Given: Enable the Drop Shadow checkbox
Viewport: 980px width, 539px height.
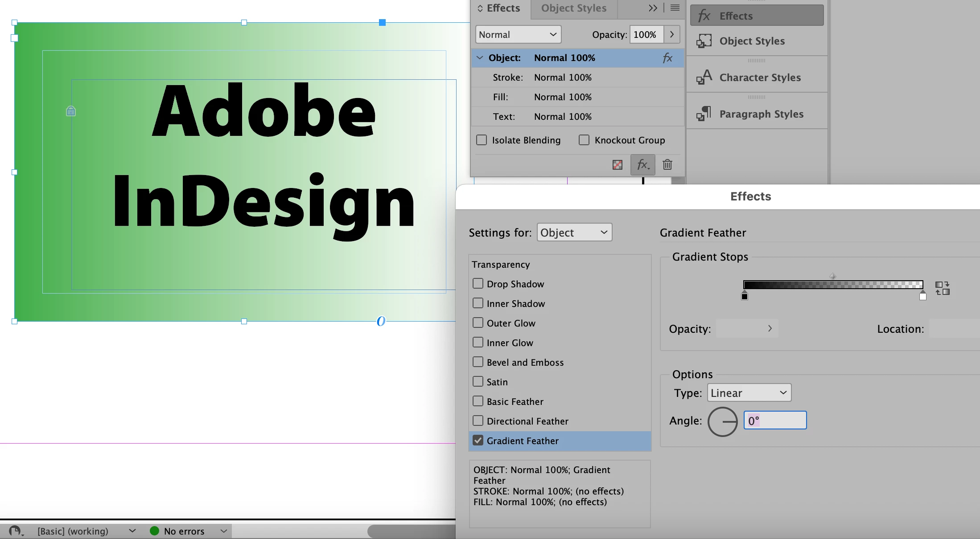Looking at the screenshot, I should [x=478, y=284].
